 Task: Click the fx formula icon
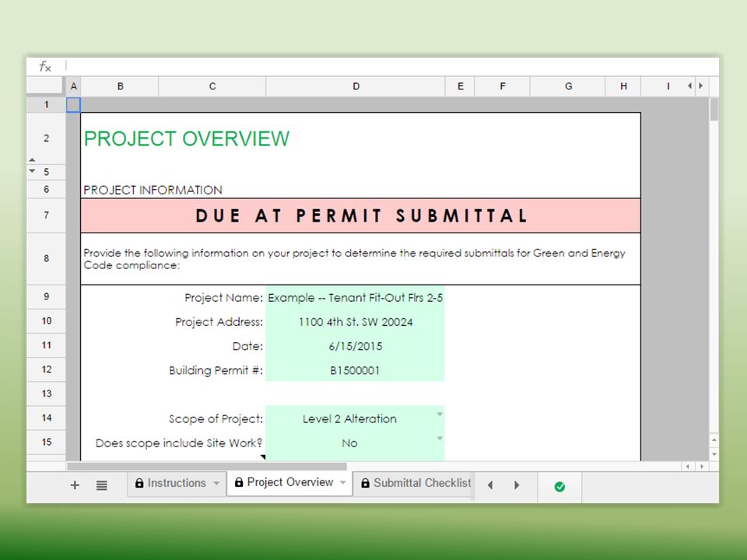point(45,67)
